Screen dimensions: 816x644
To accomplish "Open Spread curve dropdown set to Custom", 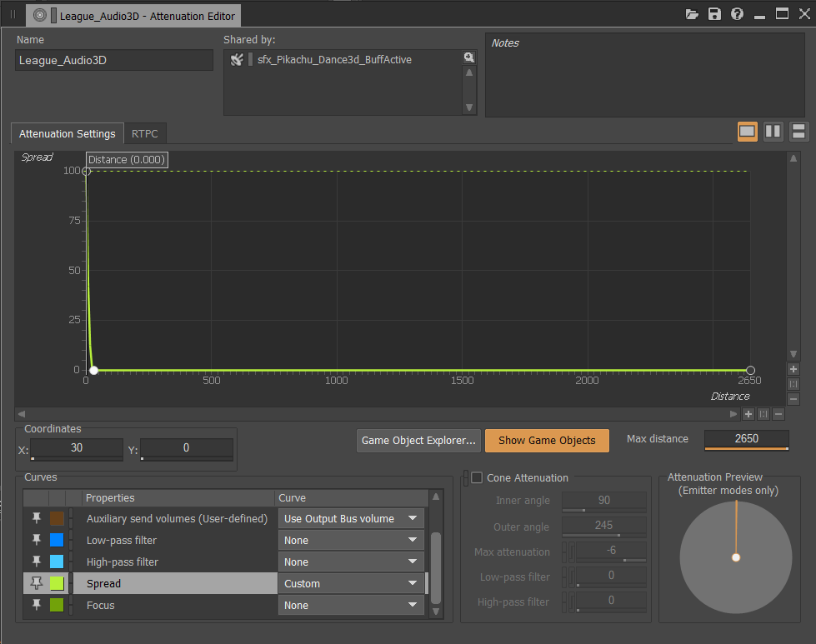I will pyautogui.click(x=351, y=584).
